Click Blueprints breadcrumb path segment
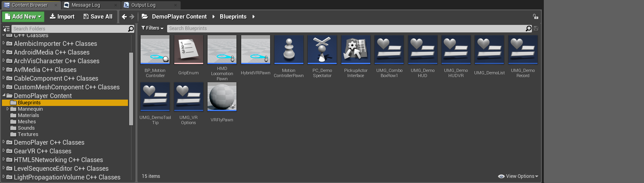Viewport: 644px width, 183px height. (233, 17)
